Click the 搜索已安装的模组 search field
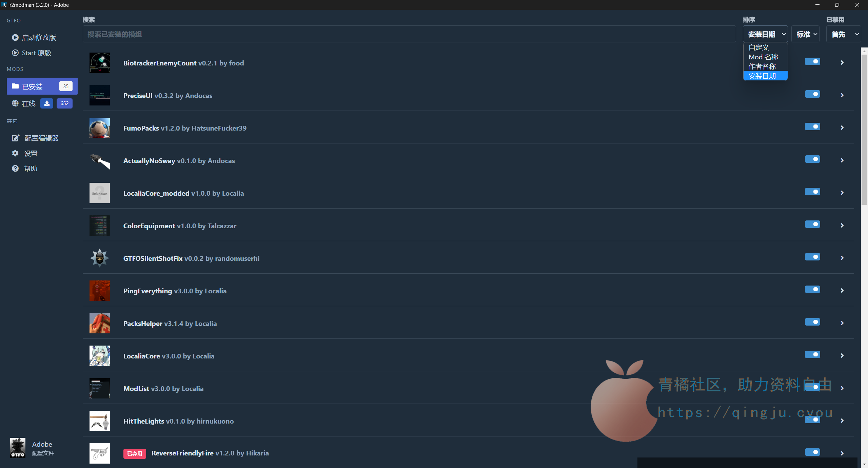The width and height of the screenshot is (868, 468). [x=409, y=34]
